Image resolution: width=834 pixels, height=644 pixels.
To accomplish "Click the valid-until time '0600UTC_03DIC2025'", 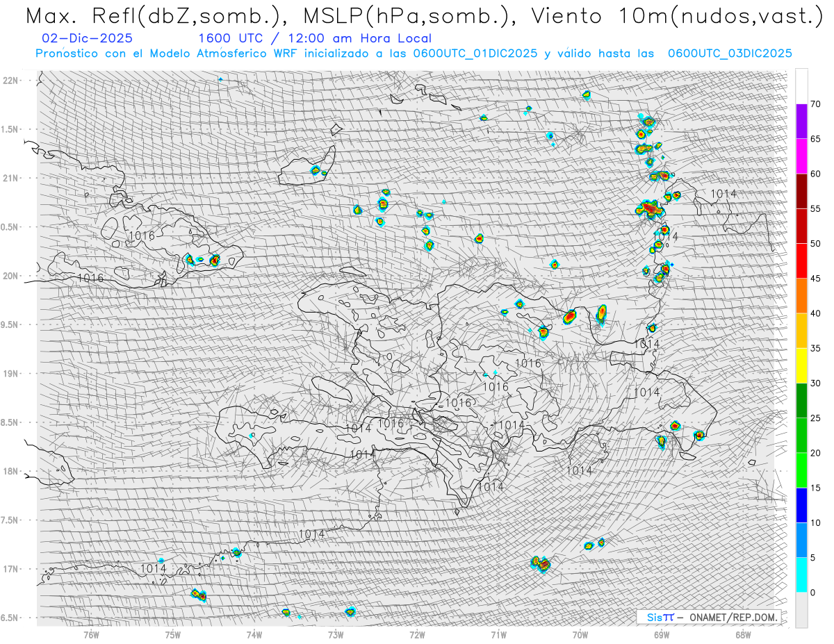I will coord(730,53).
